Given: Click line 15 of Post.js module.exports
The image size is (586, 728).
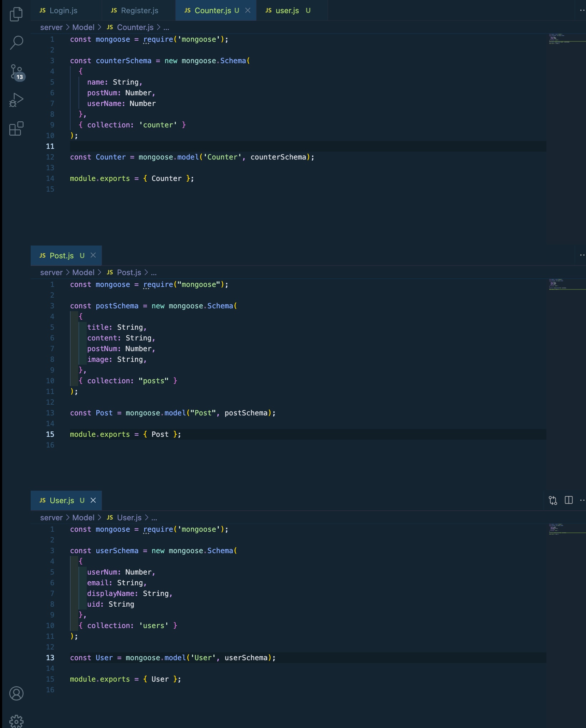Looking at the screenshot, I should (125, 434).
